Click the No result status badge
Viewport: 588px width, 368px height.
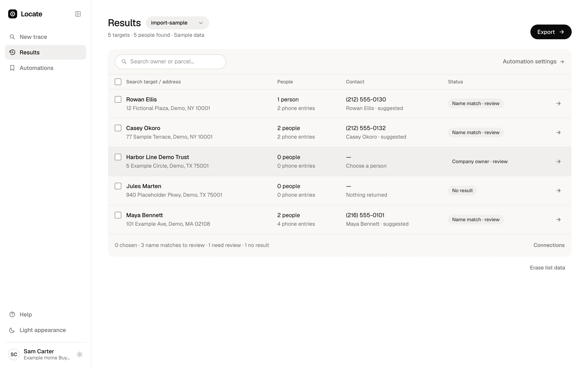pyautogui.click(x=462, y=190)
